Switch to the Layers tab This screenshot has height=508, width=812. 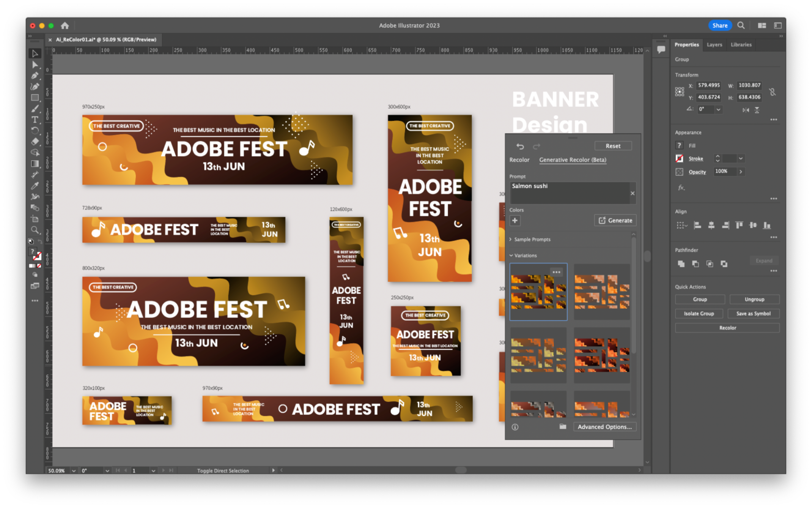pyautogui.click(x=714, y=44)
